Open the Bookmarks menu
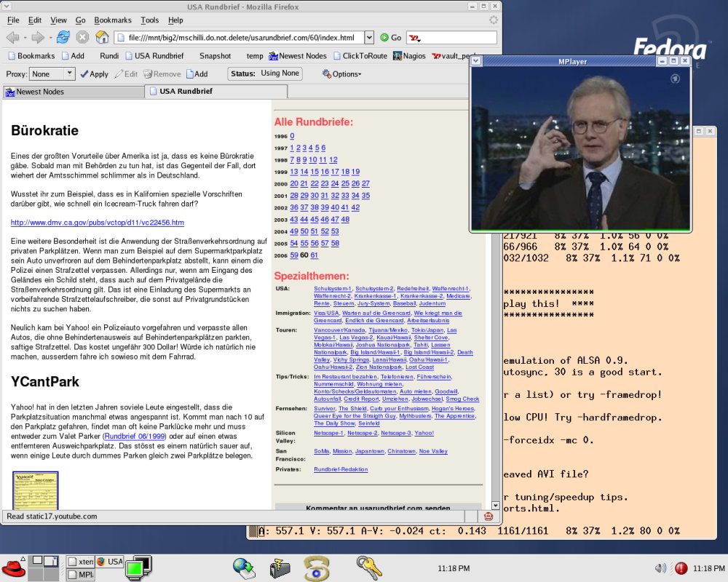 112,20
